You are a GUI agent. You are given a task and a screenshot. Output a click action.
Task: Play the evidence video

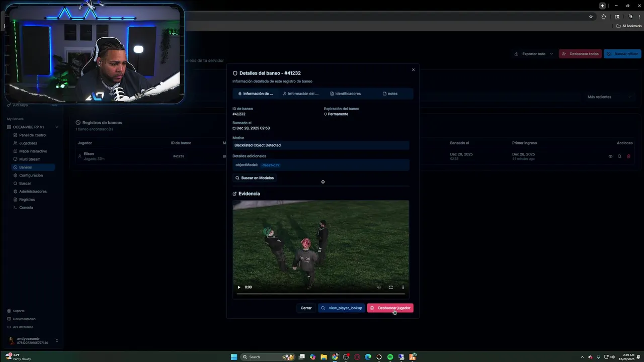[239, 287]
